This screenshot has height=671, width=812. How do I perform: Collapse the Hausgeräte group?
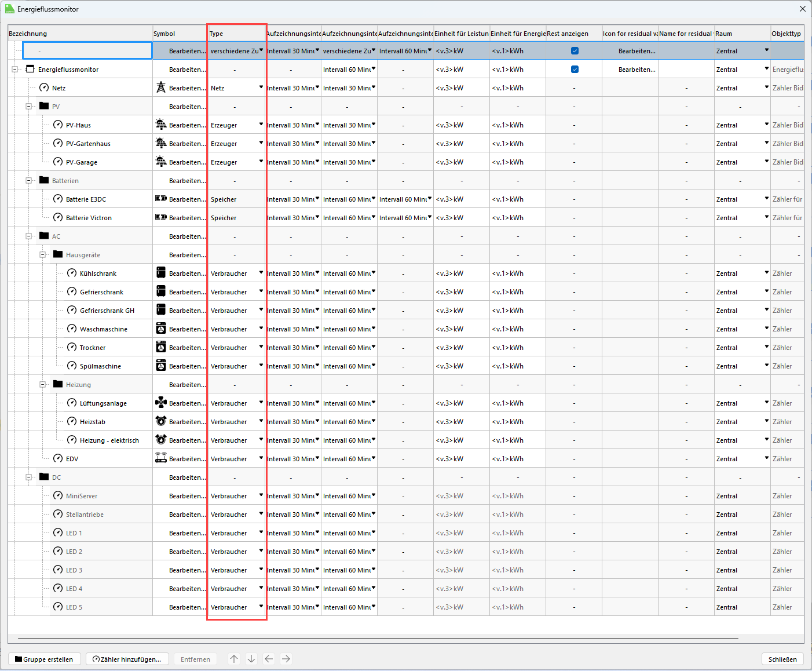point(42,255)
